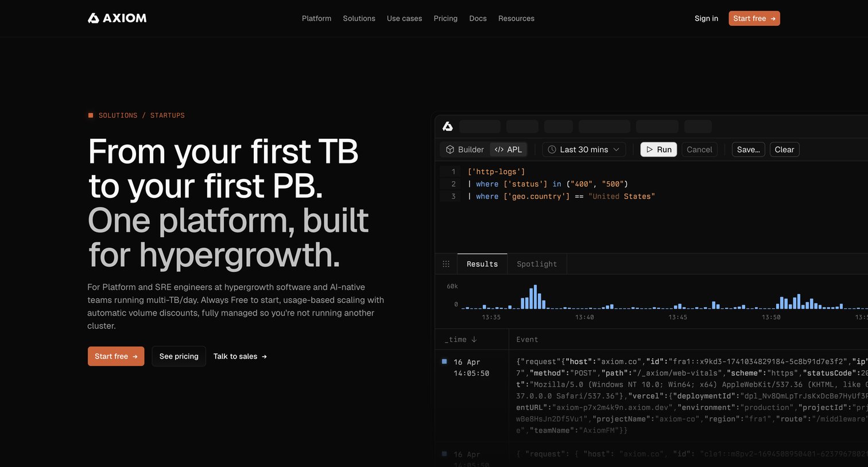868x467 pixels.
Task: Select the Spotlight tab
Action: click(537, 264)
